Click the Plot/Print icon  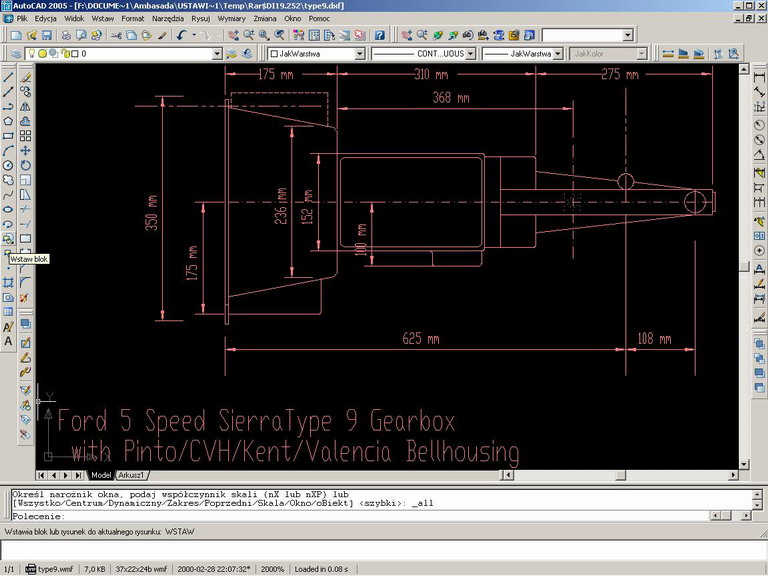66,35
